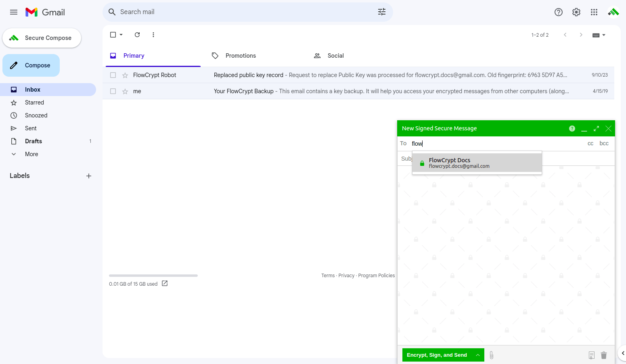
Task: Open the select dropdown arrow beside checkbox
Action: click(x=121, y=35)
